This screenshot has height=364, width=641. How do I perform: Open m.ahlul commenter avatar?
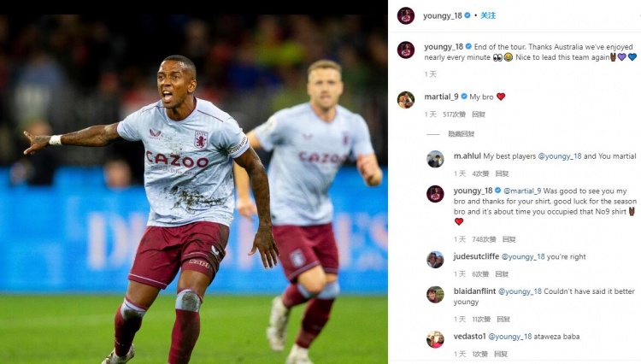435,159
